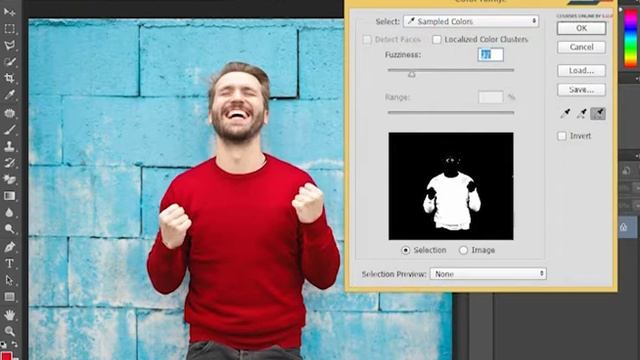The width and height of the screenshot is (640, 360).
Task: Select the Move tool
Action: (9, 12)
